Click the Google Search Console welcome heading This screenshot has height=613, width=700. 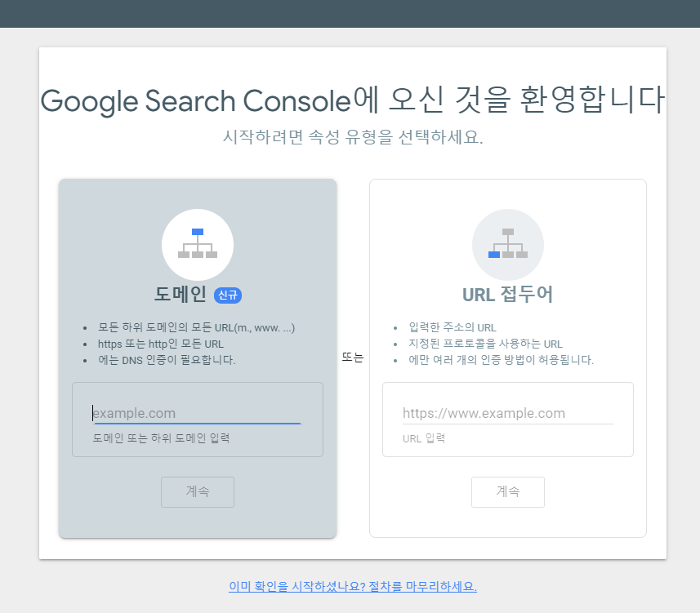pos(353,100)
